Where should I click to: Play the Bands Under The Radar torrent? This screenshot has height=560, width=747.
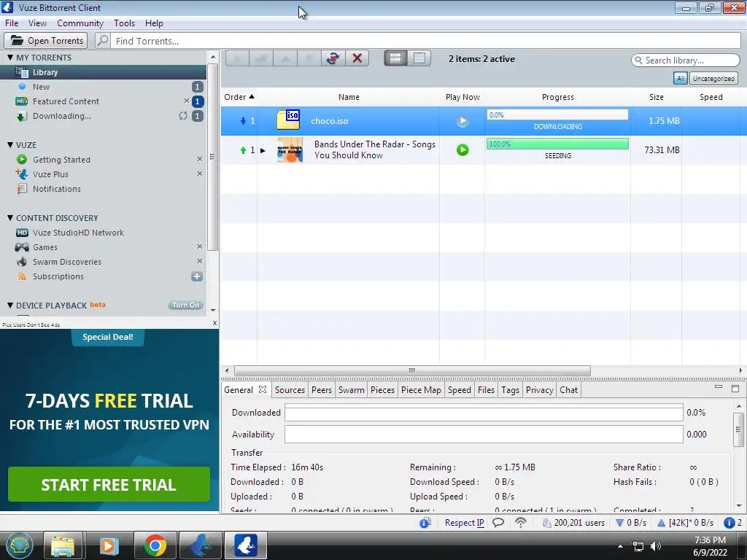coord(462,150)
